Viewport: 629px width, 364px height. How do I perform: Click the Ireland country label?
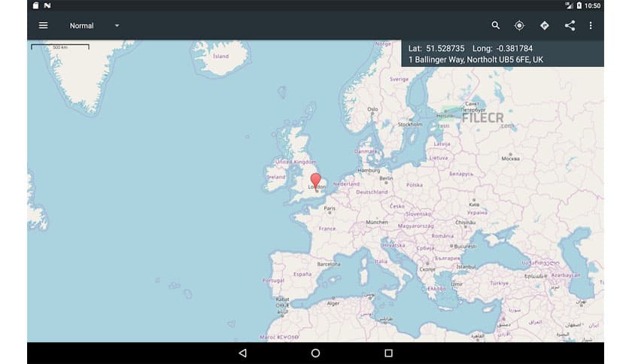pos(276,177)
